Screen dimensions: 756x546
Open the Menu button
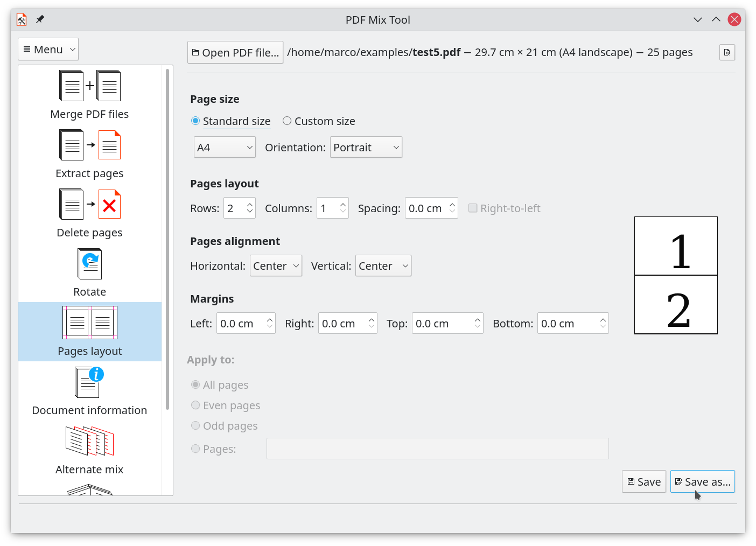[x=48, y=50]
